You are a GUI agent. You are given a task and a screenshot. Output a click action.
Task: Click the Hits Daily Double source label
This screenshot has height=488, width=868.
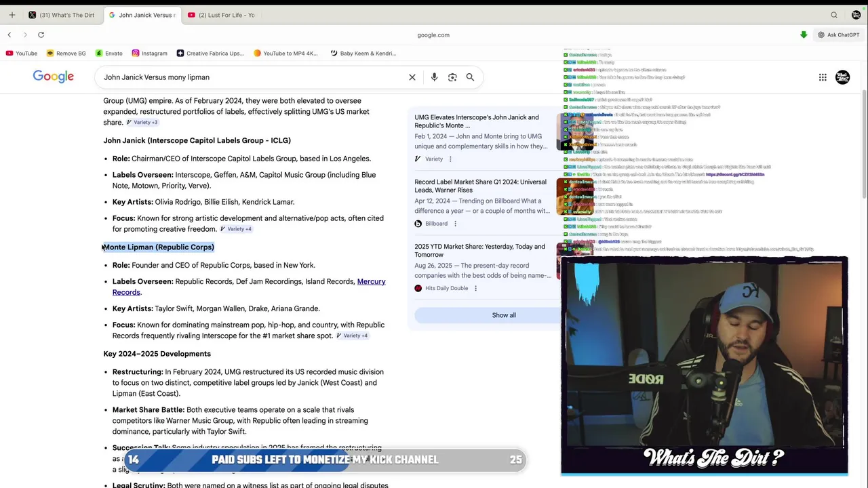pos(446,288)
